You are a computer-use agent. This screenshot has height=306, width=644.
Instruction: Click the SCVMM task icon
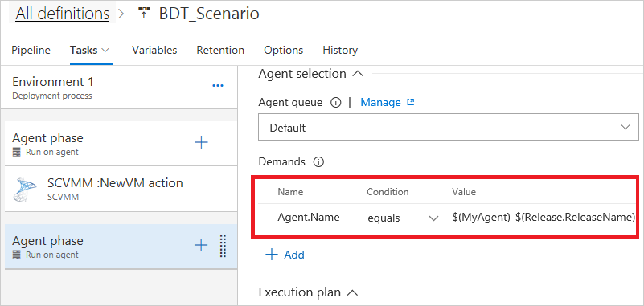click(25, 190)
